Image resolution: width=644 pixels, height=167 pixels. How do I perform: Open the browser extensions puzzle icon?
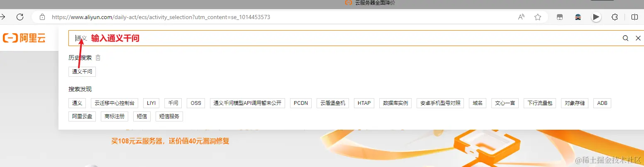(615, 17)
